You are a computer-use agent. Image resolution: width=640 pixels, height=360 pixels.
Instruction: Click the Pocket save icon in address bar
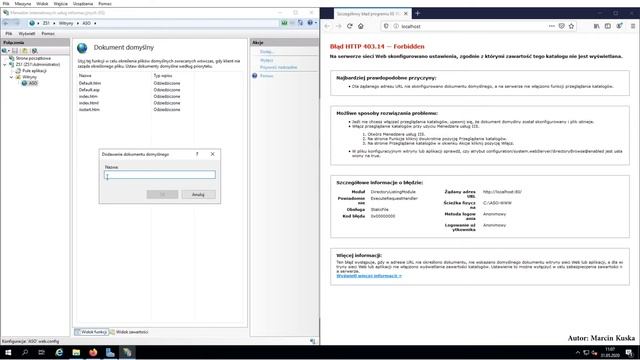pos(562,26)
